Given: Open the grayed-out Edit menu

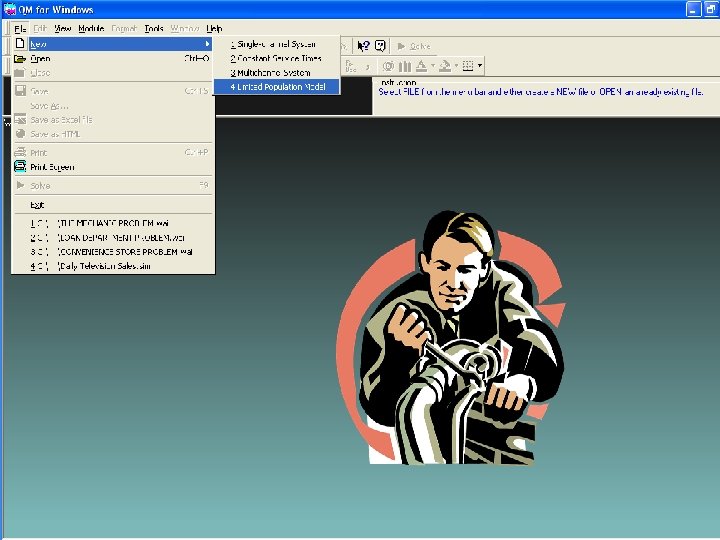Looking at the screenshot, I should [x=40, y=28].
